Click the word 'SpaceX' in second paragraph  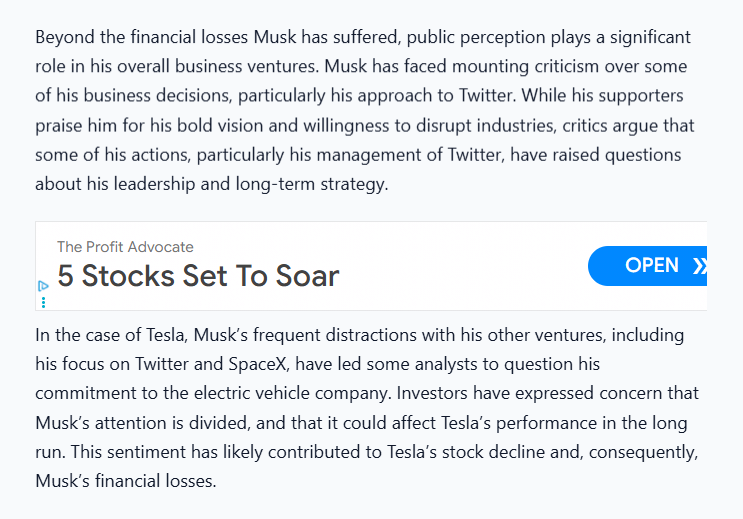(257, 364)
